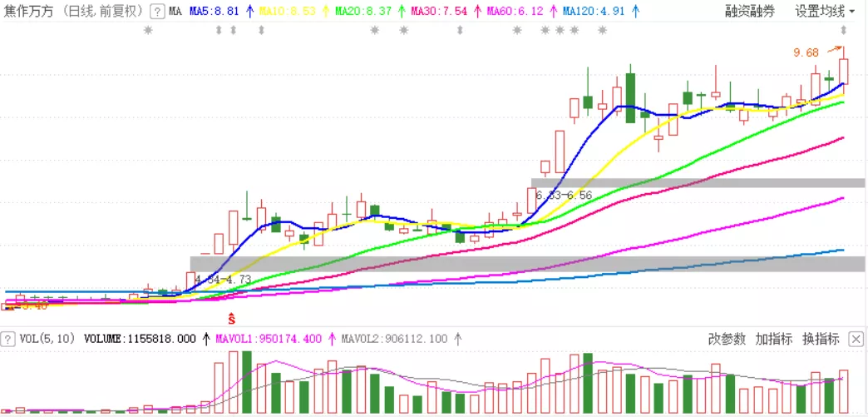Click the magenta MA60 up-arrow indicator
The width and height of the screenshot is (868, 417).
(552, 11)
